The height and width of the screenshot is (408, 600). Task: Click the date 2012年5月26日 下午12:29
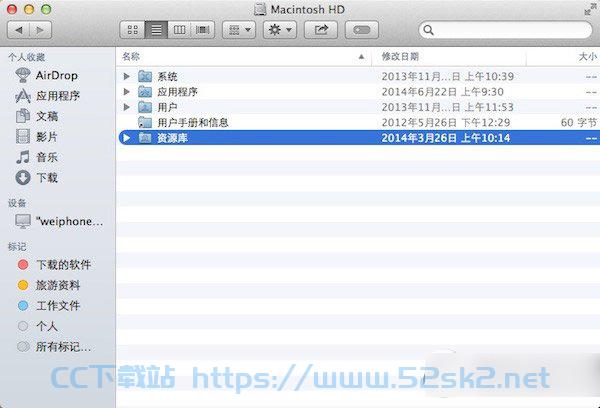pyautogui.click(x=446, y=122)
